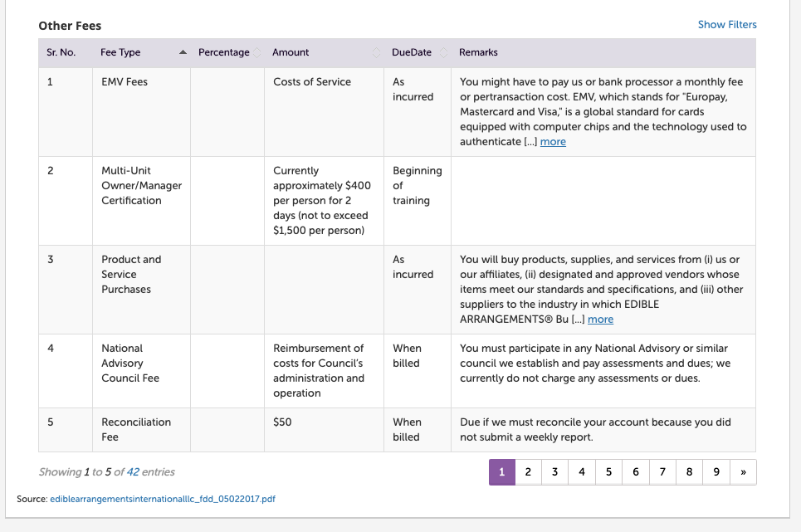This screenshot has height=532, width=801.
Task: Go to pagination page 8
Action: pos(689,472)
